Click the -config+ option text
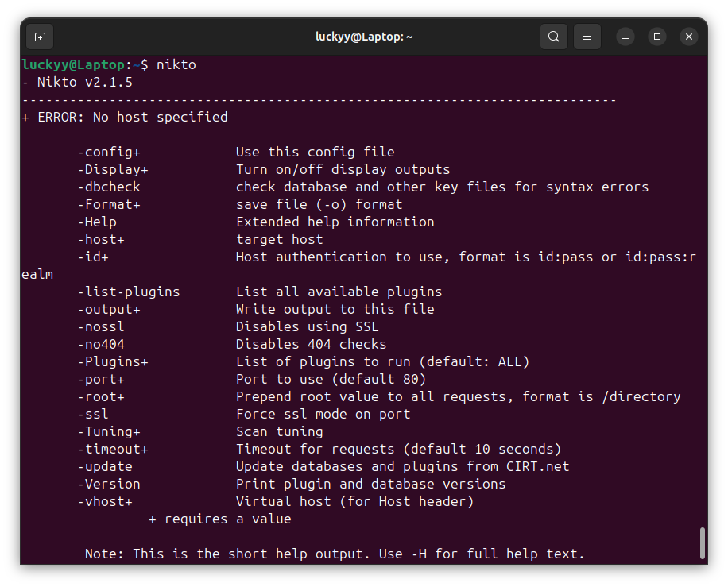The image size is (728, 587). [108, 153]
